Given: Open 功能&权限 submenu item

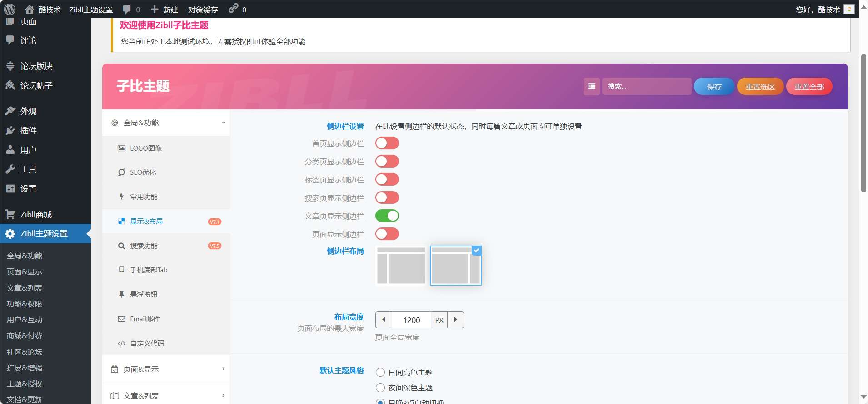Looking at the screenshot, I should pyautogui.click(x=25, y=304).
